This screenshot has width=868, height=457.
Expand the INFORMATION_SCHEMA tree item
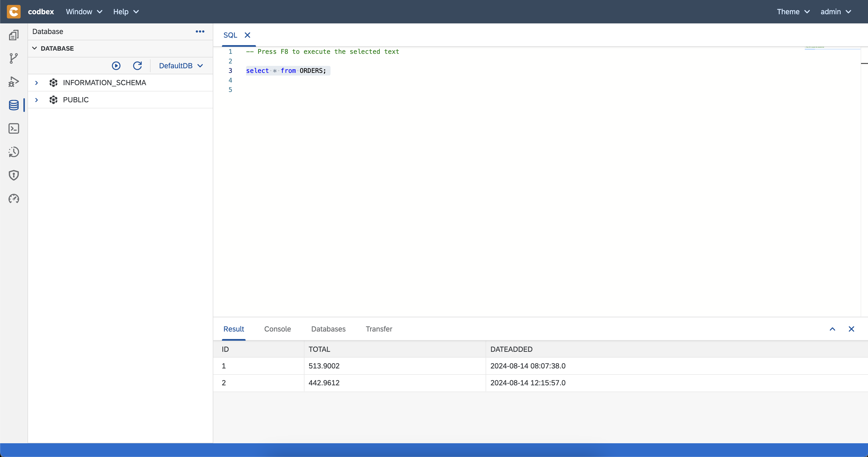click(x=36, y=82)
